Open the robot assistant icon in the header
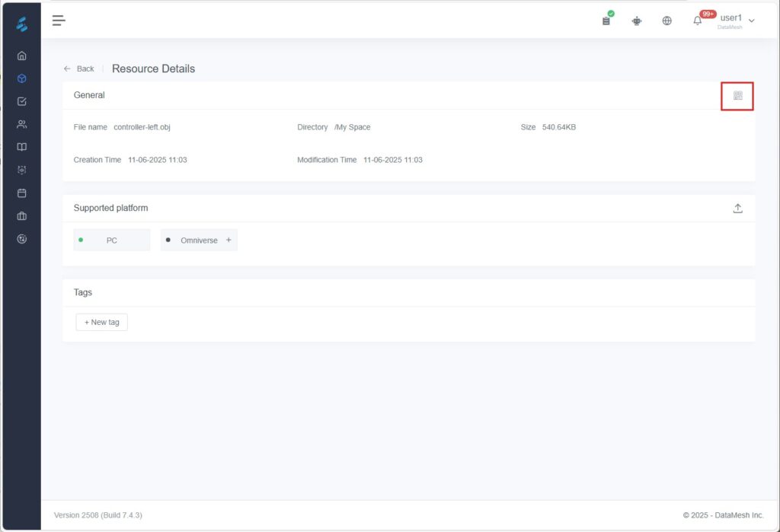Screen dimensions: 780x532 [x=637, y=21]
